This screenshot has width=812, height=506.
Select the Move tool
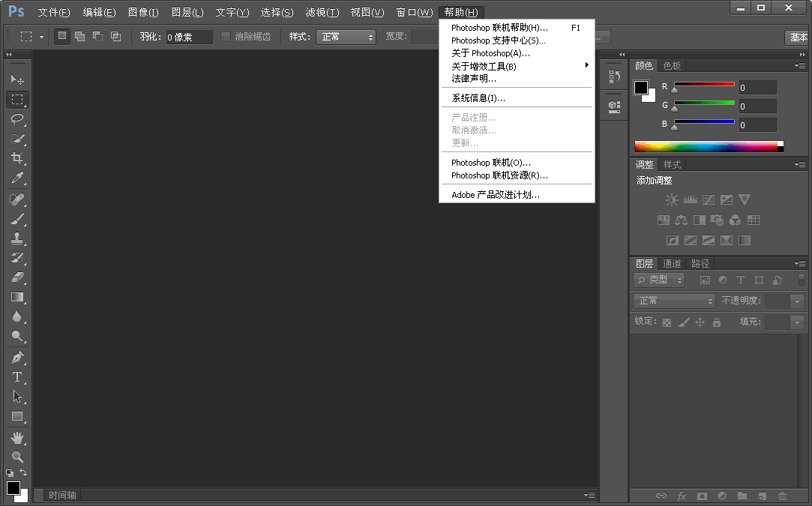pyautogui.click(x=17, y=79)
